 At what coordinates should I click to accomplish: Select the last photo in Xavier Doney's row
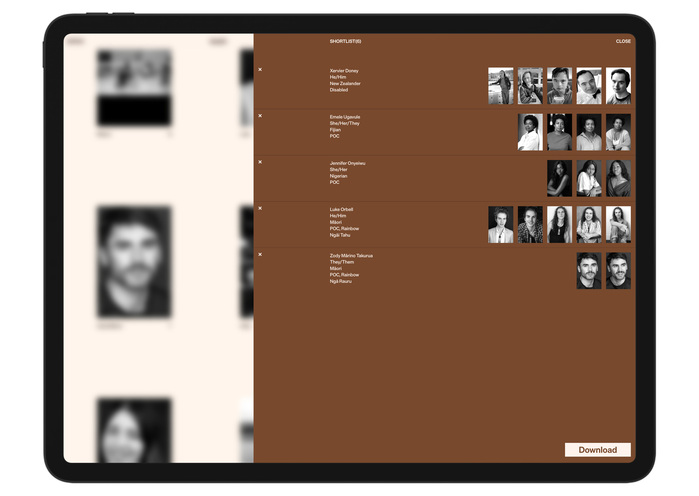click(x=618, y=86)
